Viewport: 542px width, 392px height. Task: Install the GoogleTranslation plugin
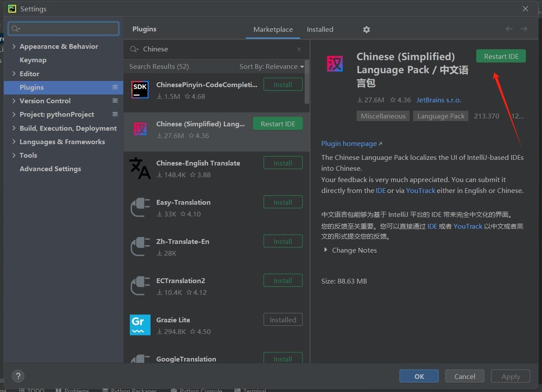tap(283, 358)
